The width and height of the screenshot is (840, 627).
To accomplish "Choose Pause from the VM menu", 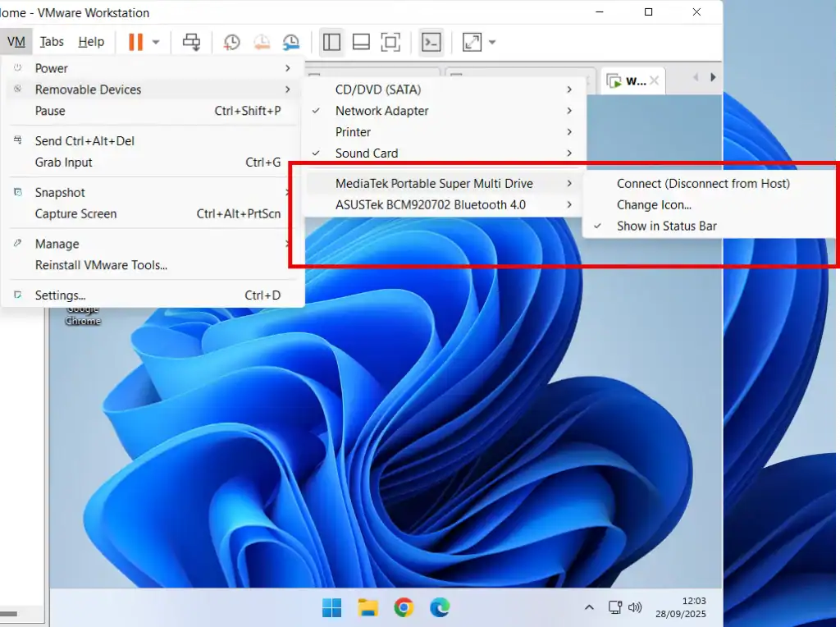I will pyautogui.click(x=152, y=111).
